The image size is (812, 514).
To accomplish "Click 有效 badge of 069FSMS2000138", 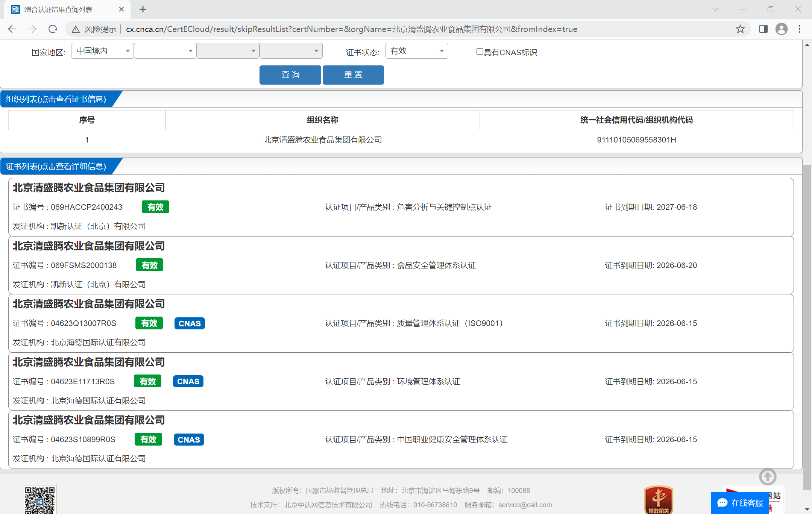I will [x=149, y=265].
